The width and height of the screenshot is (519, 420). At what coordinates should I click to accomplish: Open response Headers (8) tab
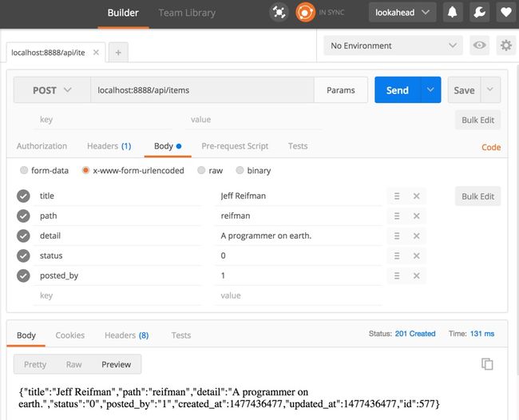tap(126, 335)
